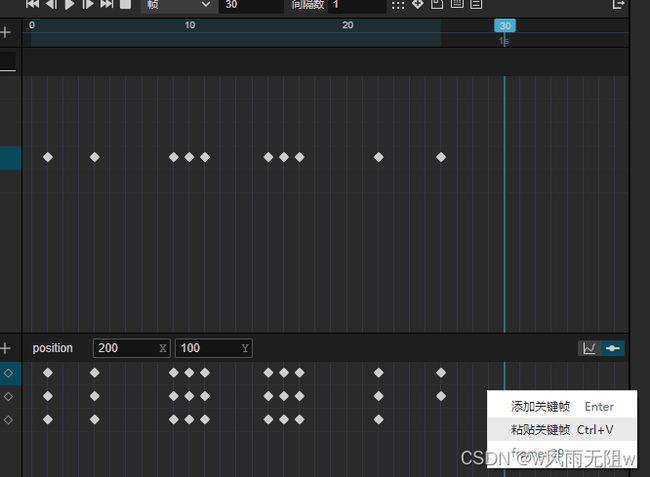Select the node track keyframe at frame 16
Image resolution: width=650 pixels, height=477 pixels.
284,157
